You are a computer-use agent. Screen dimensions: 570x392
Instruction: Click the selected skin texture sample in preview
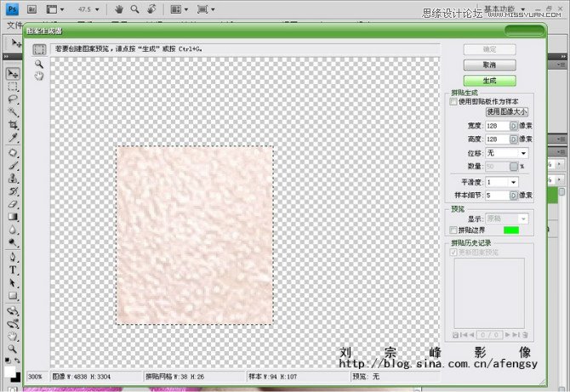[x=195, y=235]
